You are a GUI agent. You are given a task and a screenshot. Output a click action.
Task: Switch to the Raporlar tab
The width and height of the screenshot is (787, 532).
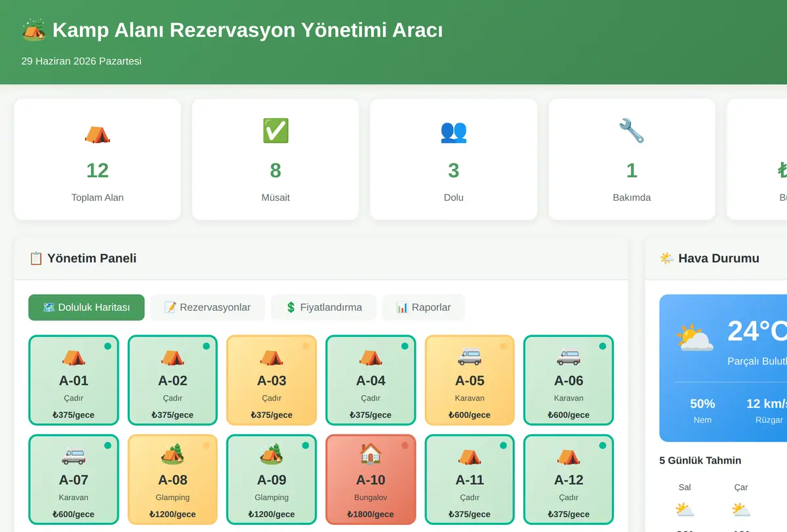424,307
